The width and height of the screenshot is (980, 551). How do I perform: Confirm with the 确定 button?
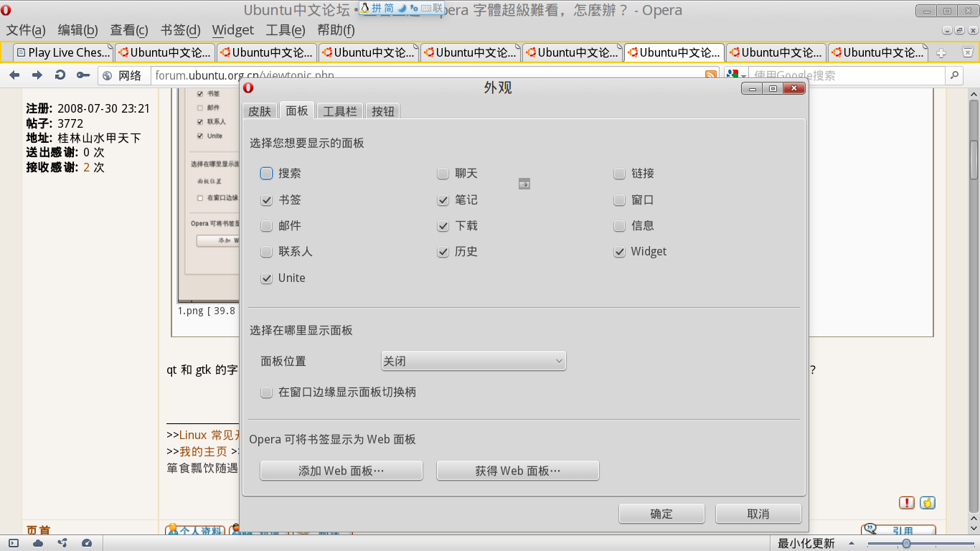click(x=661, y=514)
